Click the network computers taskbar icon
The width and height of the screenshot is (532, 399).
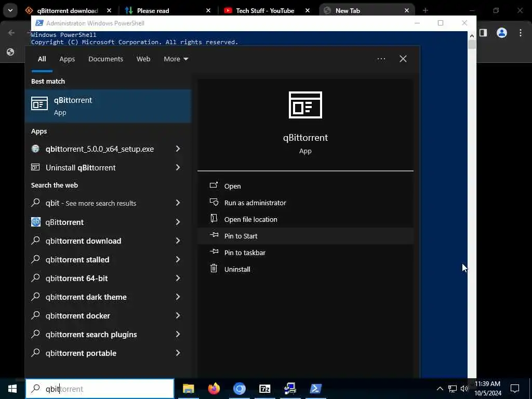tap(290, 389)
